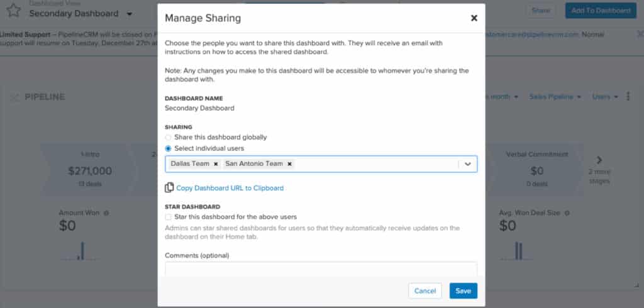Viewport: 644px width, 308px height.
Task: Click the Amount Won info icon
Action: [x=106, y=213]
